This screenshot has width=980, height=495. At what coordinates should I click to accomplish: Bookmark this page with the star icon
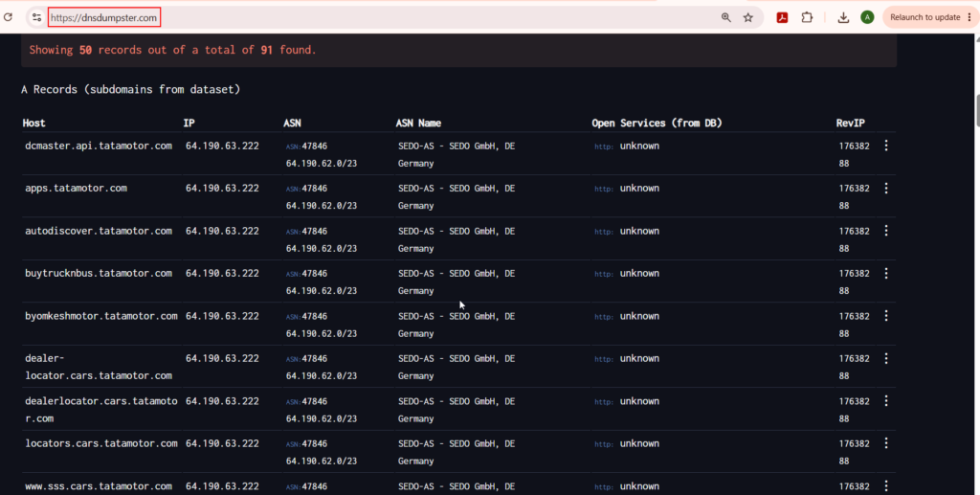click(748, 17)
